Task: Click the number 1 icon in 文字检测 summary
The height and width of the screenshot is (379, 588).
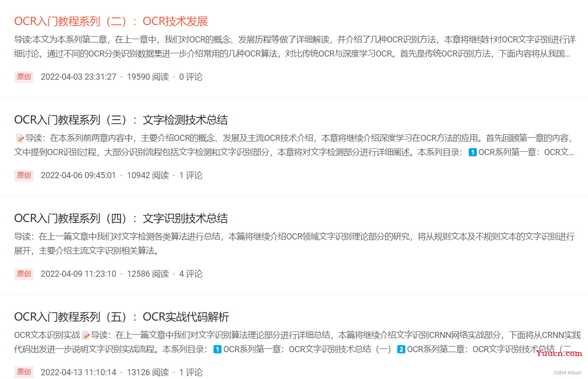Action: [473, 152]
